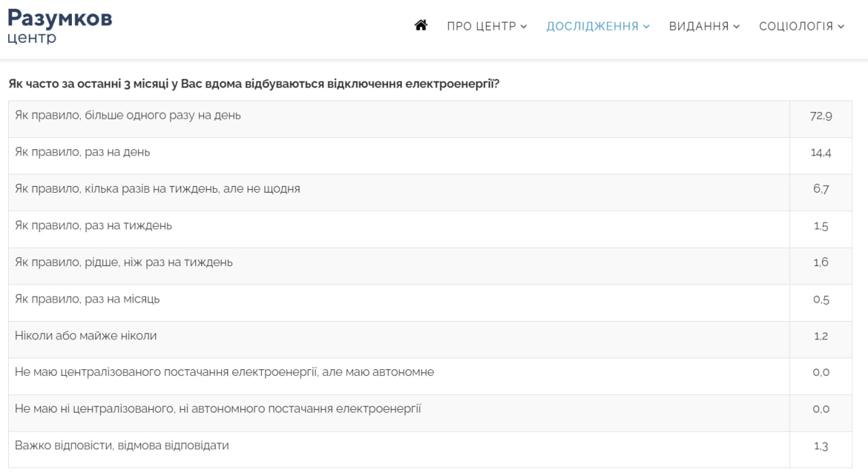Expand the chevron next to ПРО ЦЕНТР

click(523, 26)
